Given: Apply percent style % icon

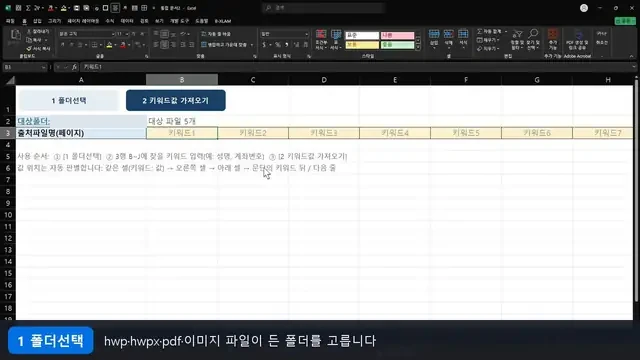Looking at the screenshot, I should (x=278, y=44).
